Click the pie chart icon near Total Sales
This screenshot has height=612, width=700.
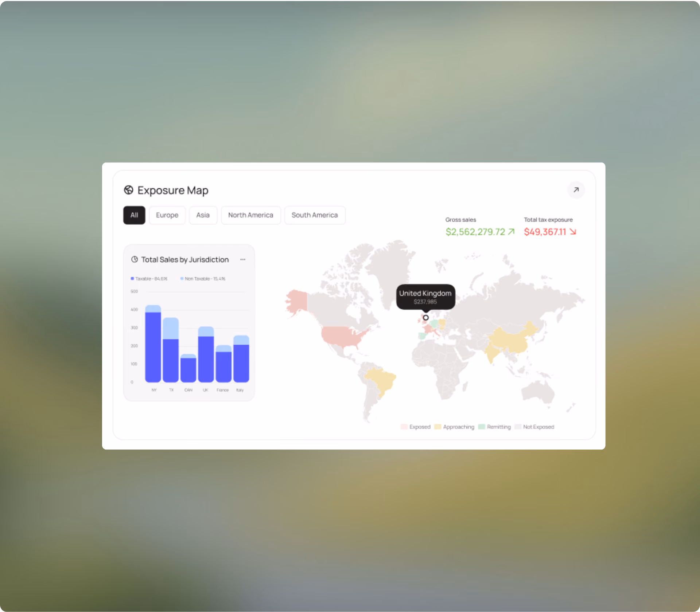point(135,259)
